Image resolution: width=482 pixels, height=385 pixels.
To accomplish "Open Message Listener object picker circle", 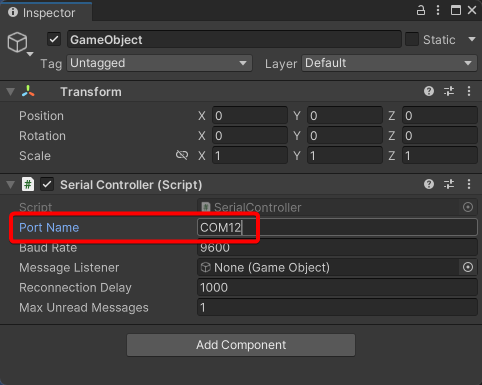I will (468, 267).
